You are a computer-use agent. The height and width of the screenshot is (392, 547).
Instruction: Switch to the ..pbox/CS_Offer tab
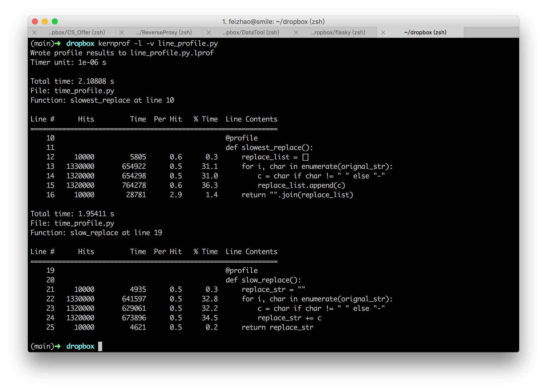[x=76, y=33]
